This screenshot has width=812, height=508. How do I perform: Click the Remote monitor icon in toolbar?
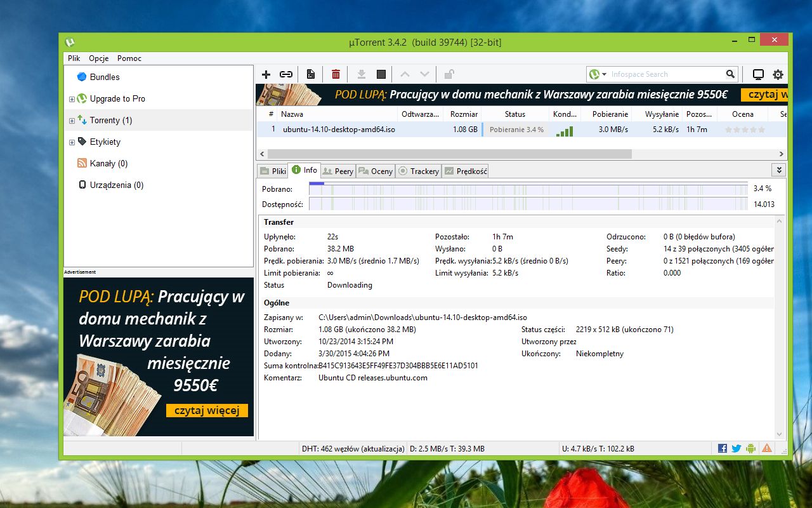point(758,74)
